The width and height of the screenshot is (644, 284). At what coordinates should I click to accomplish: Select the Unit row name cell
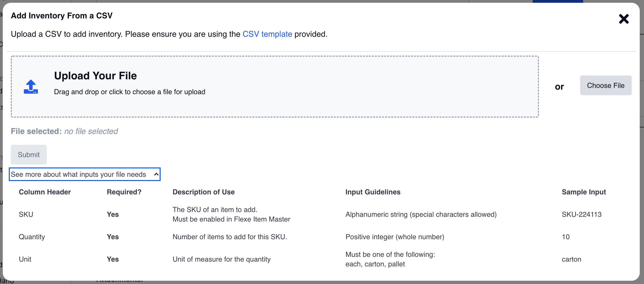point(25,259)
